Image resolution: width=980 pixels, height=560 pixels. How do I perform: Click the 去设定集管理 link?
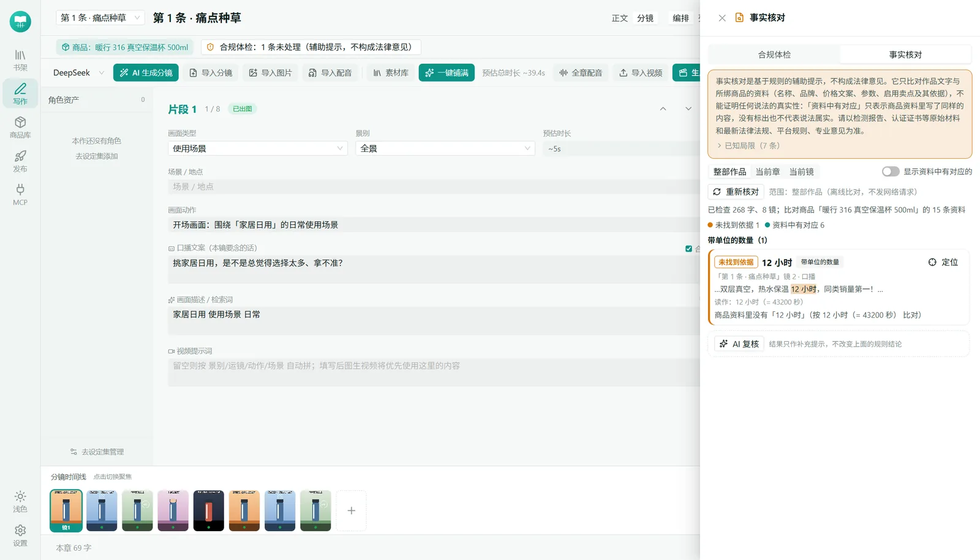pos(97,452)
